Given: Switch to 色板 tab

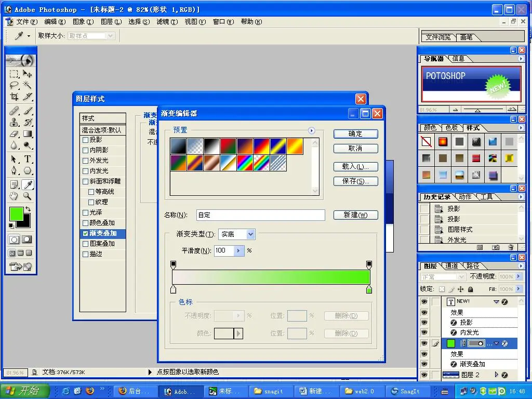Looking at the screenshot, I should tap(451, 128).
